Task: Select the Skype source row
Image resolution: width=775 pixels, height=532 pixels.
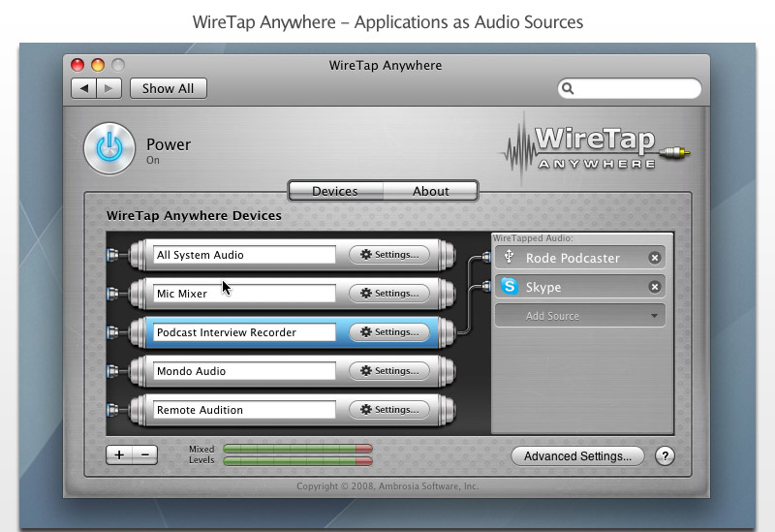Action: coord(580,287)
